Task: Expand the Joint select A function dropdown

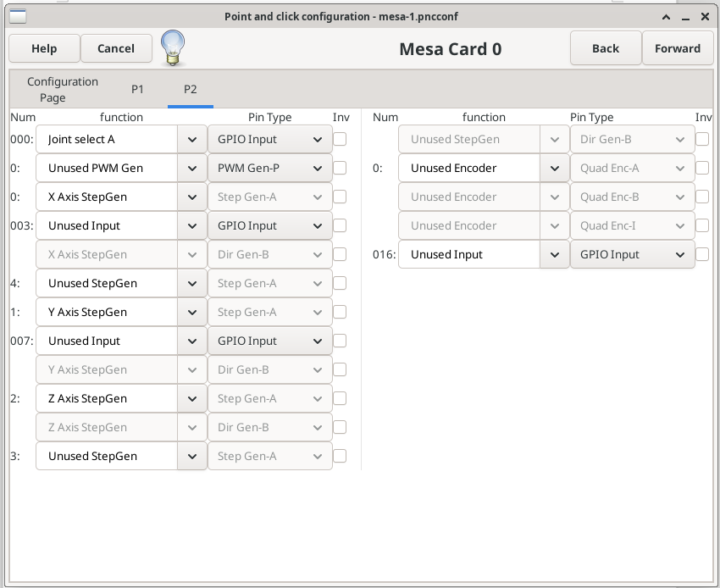Action: (x=191, y=139)
